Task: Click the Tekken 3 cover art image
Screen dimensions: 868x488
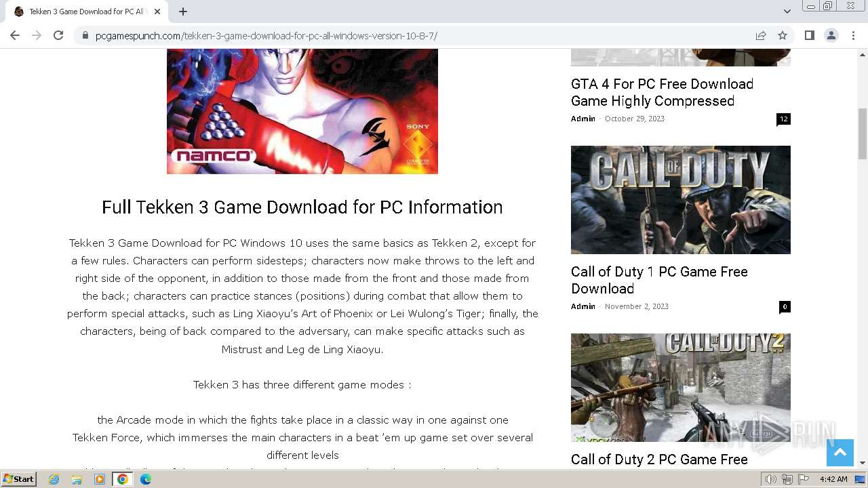Action: point(302,111)
